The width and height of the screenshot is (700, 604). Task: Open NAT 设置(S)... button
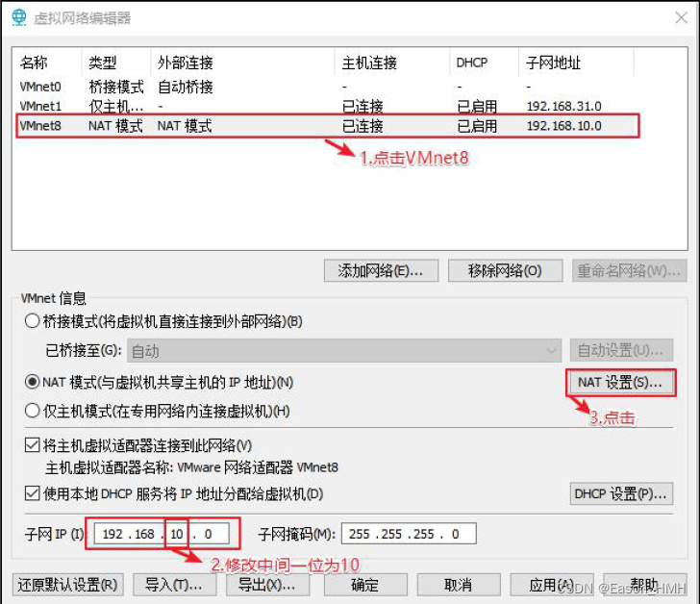click(620, 382)
